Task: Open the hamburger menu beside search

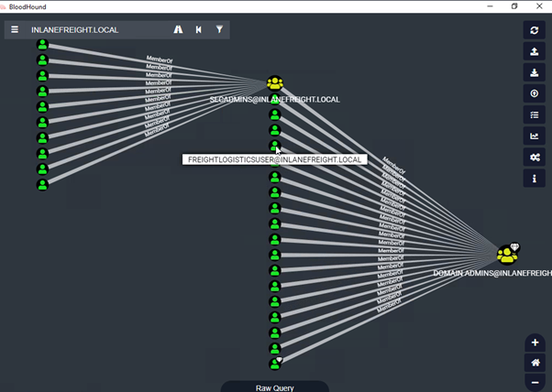Action: [15, 29]
